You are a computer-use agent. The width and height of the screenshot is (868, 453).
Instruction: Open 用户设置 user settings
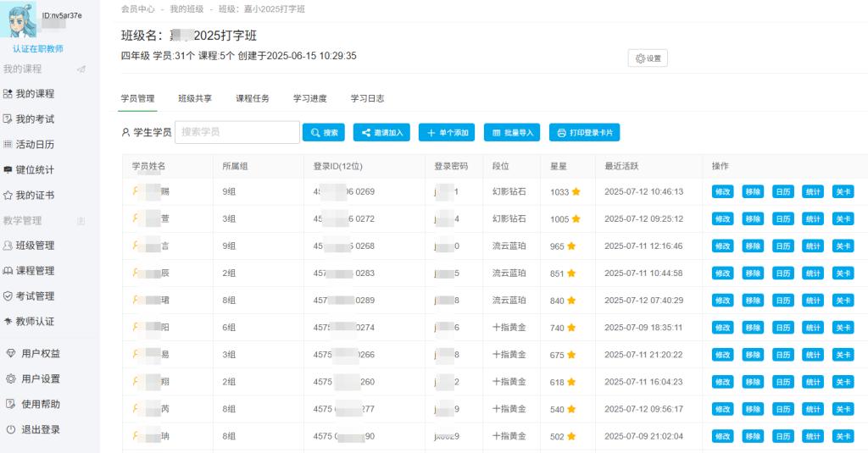point(40,379)
